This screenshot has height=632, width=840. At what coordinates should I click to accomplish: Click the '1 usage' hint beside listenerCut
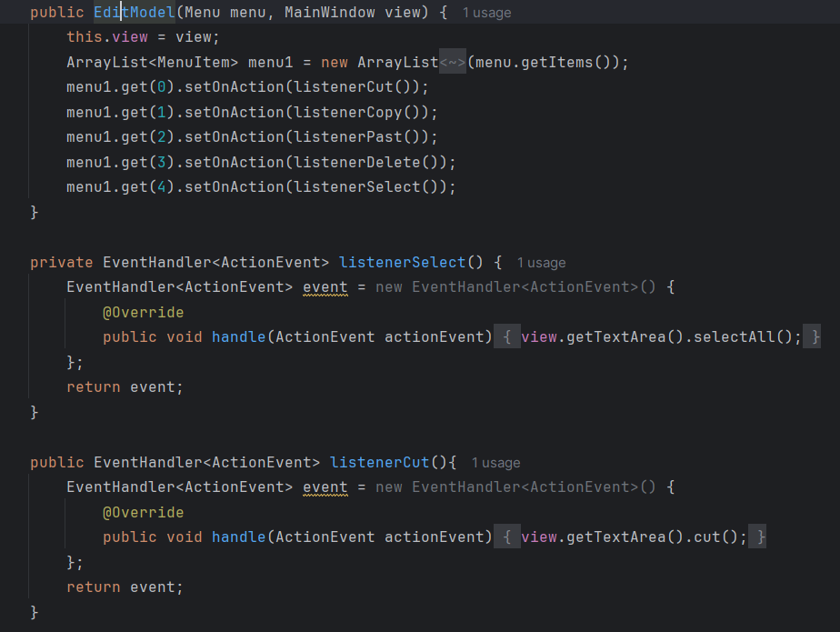495,463
